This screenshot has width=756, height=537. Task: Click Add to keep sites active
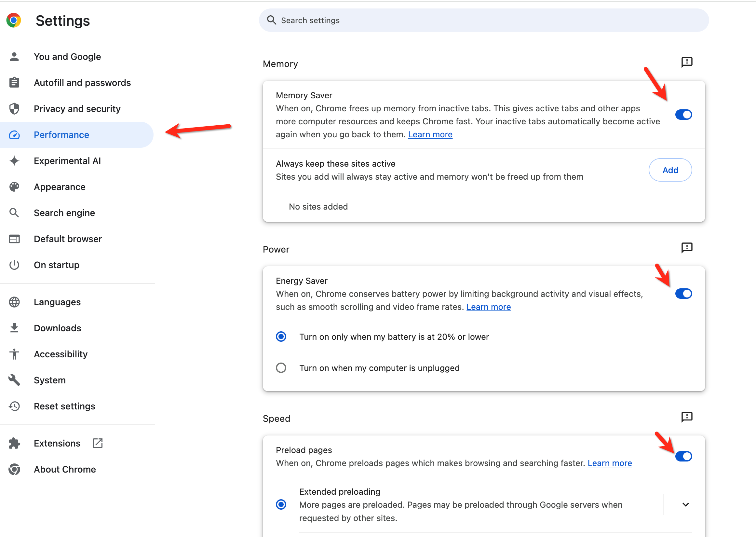coord(670,170)
